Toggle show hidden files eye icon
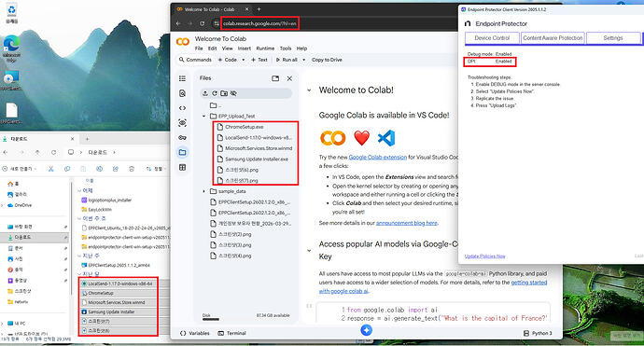 [x=233, y=93]
